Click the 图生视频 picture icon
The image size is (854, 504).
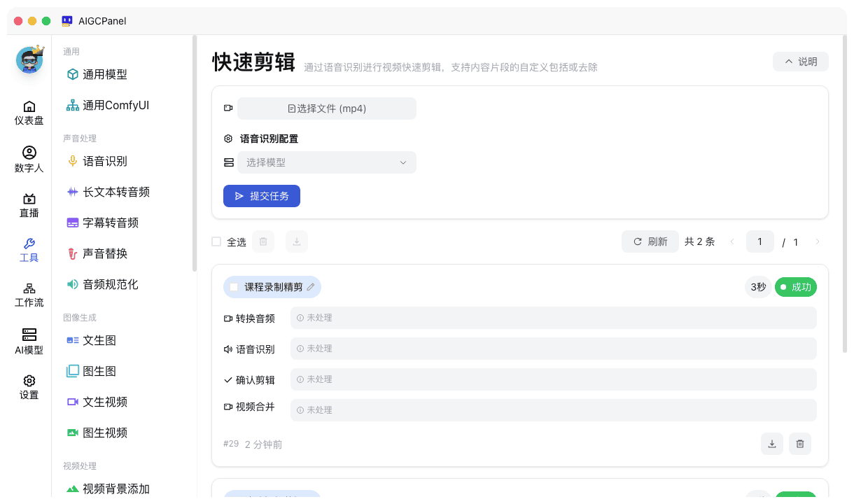[73, 433]
